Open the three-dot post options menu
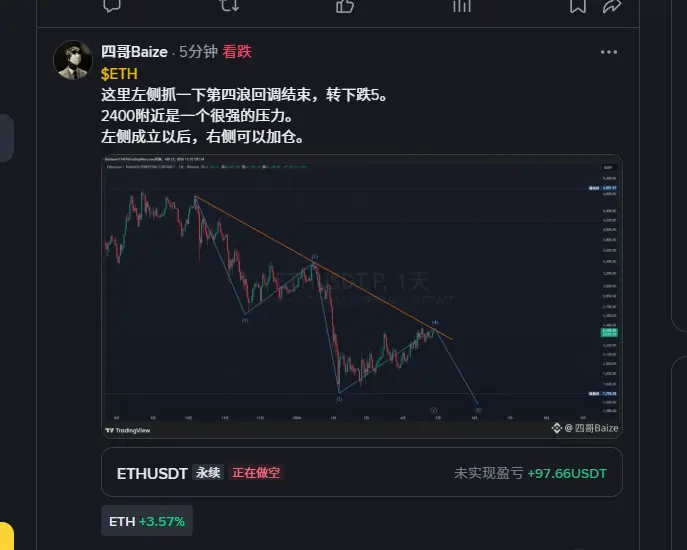Viewport: 687px width, 550px height. (x=609, y=52)
